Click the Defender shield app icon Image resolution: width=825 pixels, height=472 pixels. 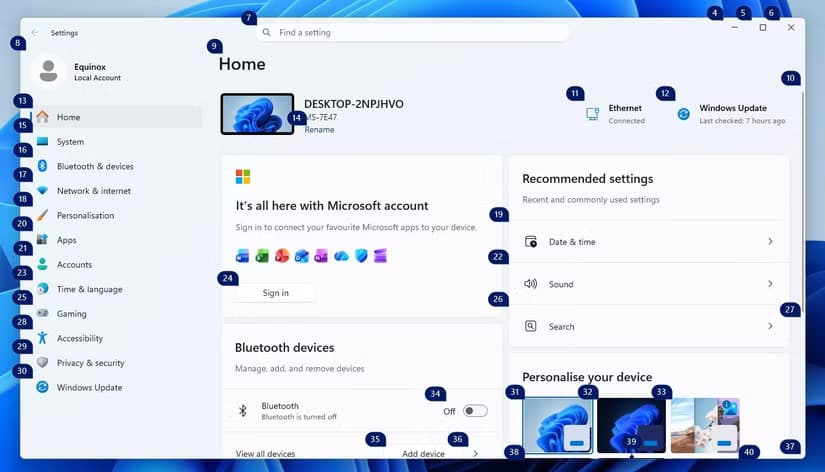[x=361, y=256]
